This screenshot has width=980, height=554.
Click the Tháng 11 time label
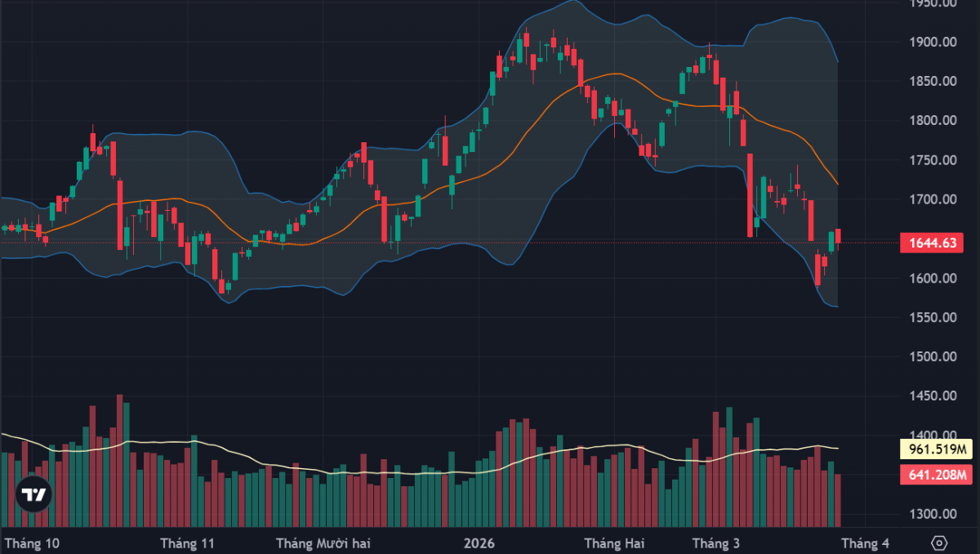tap(187, 543)
